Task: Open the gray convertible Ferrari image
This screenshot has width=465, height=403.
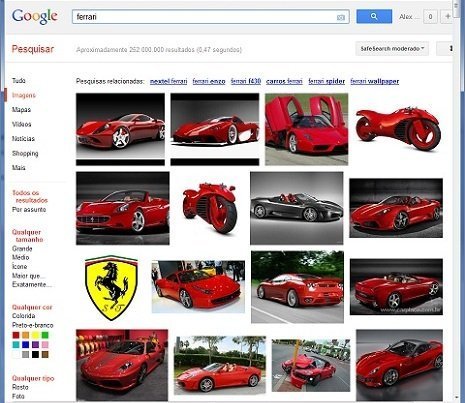Action: point(297,208)
